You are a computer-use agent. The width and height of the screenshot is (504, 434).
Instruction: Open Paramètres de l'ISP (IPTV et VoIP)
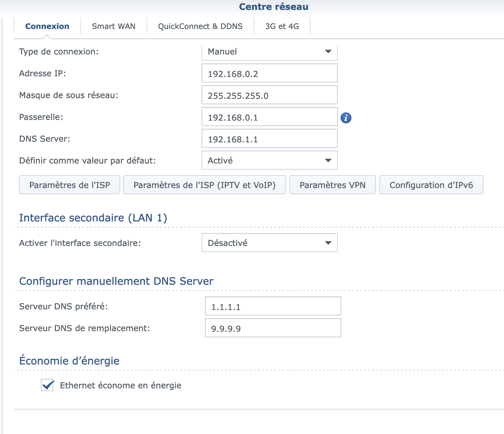click(x=204, y=185)
